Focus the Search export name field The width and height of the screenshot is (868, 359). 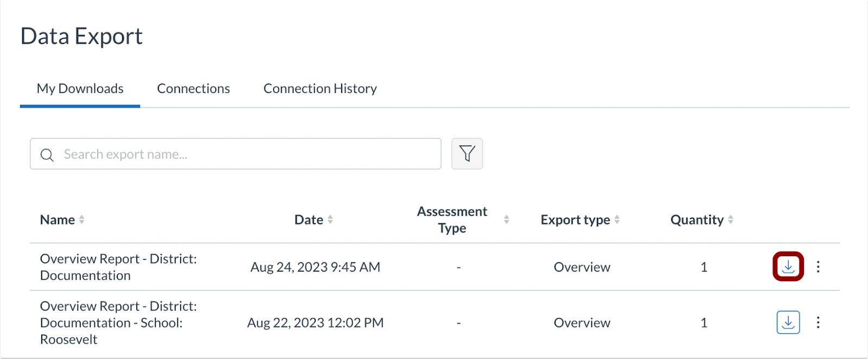click(244, 154)
